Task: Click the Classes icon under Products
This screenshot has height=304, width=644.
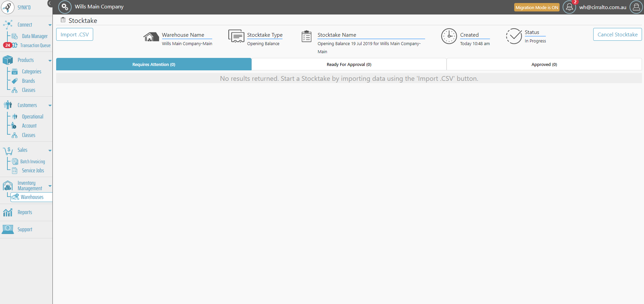Action: tap(15, 90)
